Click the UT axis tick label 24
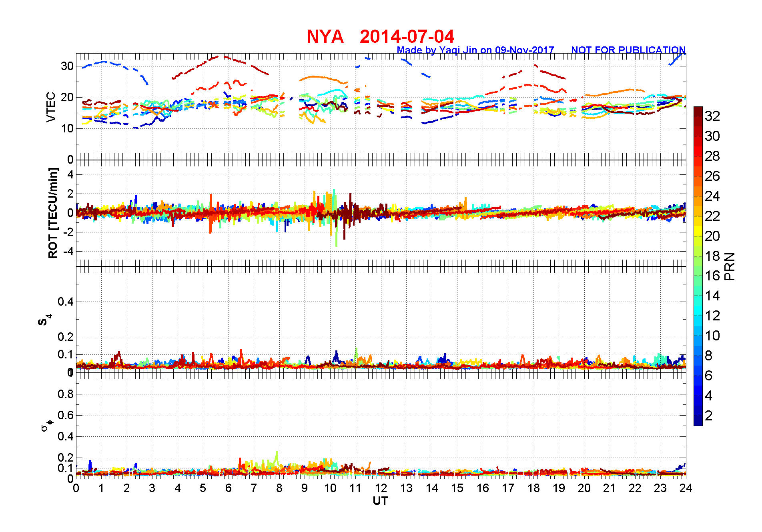Image resolution: width=762 pixels, height=532 pixels. (686, 488)
